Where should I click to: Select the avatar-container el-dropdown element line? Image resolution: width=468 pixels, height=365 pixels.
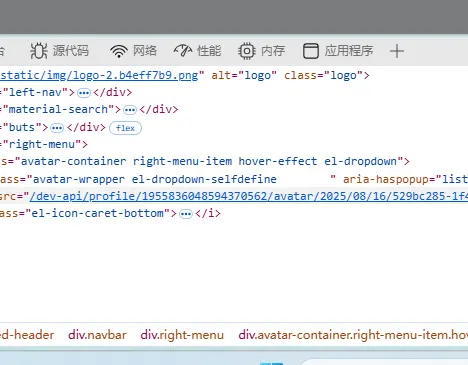pos(205,161)
